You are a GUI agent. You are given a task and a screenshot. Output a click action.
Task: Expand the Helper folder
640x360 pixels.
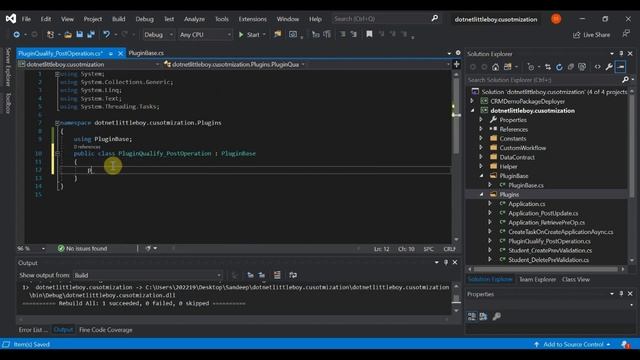coord(481,166)
